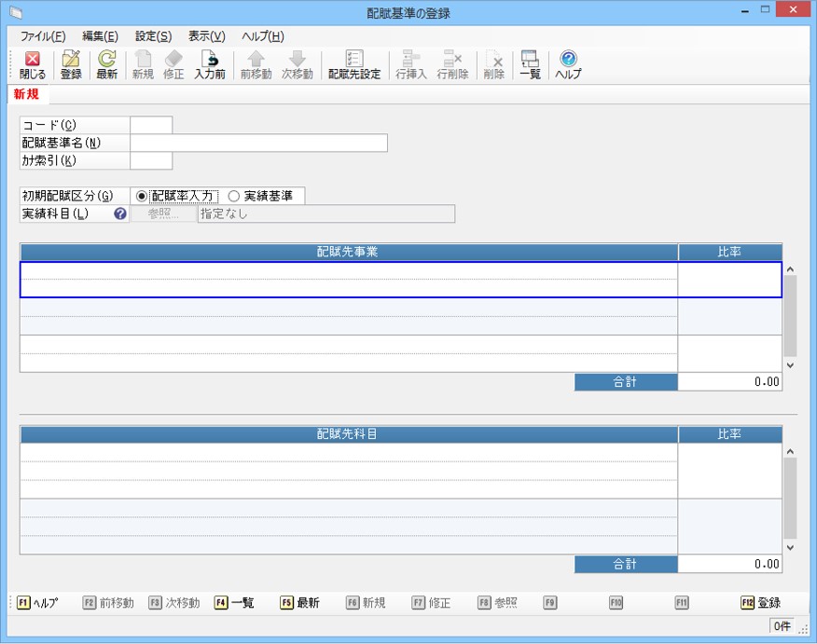
Task: Click the 配賦先事業 table scrollbar track
Action: tap(790, 317)
